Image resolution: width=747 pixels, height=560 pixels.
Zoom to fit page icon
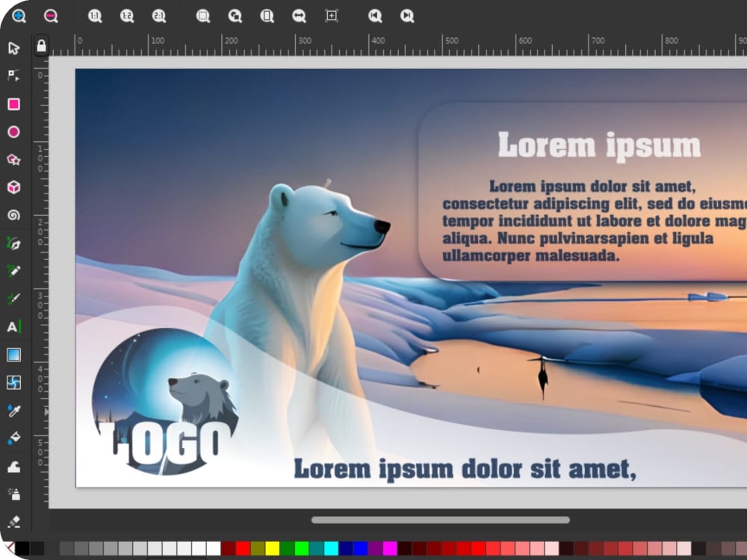click(x=267, y=16)
